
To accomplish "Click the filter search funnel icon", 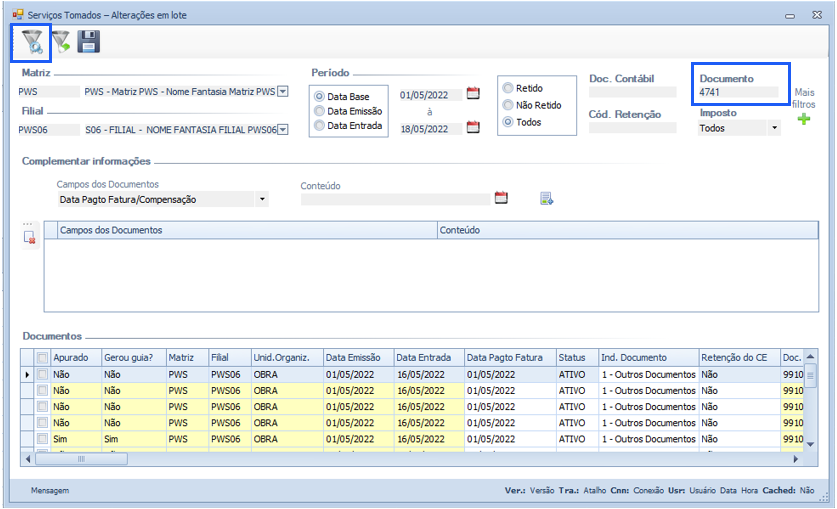I will (31, 42).
